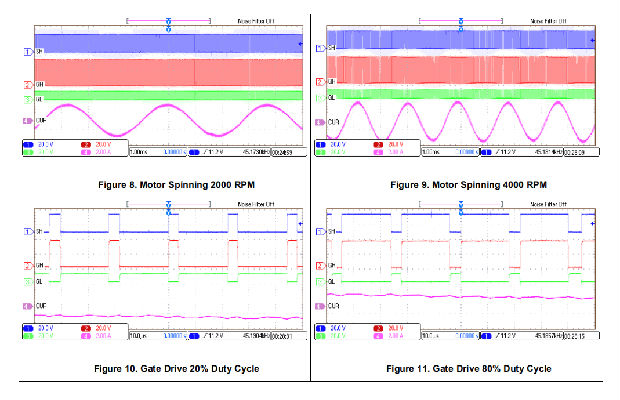Select channel 2 marker in Figure 11 scope

[320, 264]
